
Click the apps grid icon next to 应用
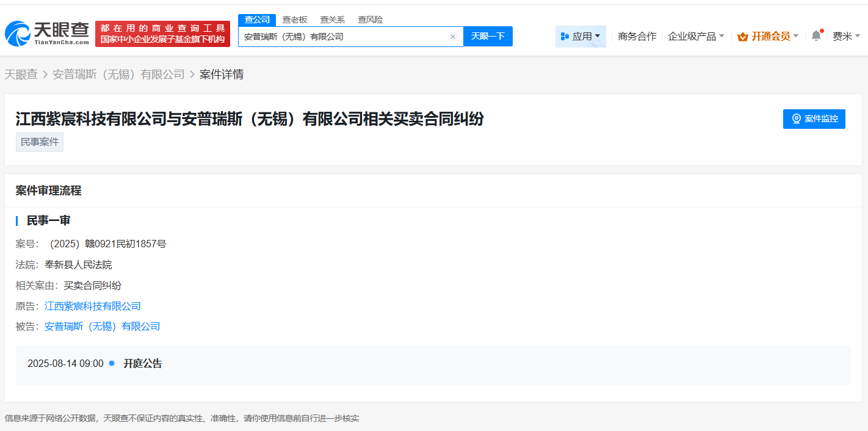pos(566,36)
